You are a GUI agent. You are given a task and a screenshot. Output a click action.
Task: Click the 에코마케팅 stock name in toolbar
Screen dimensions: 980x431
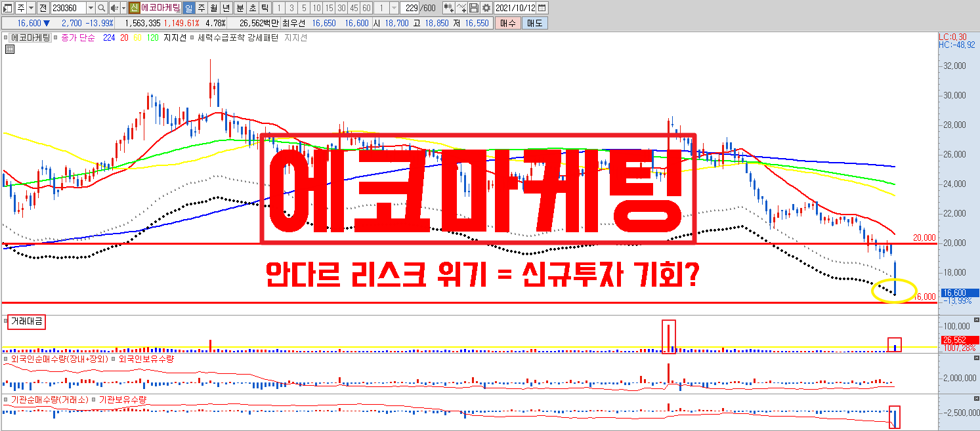tap(161, 8)
